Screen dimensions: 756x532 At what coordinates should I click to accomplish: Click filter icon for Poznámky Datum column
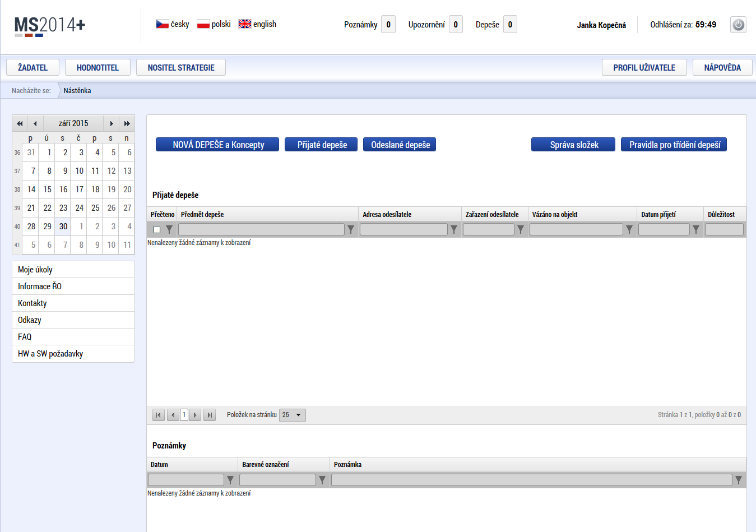[230, 480]
